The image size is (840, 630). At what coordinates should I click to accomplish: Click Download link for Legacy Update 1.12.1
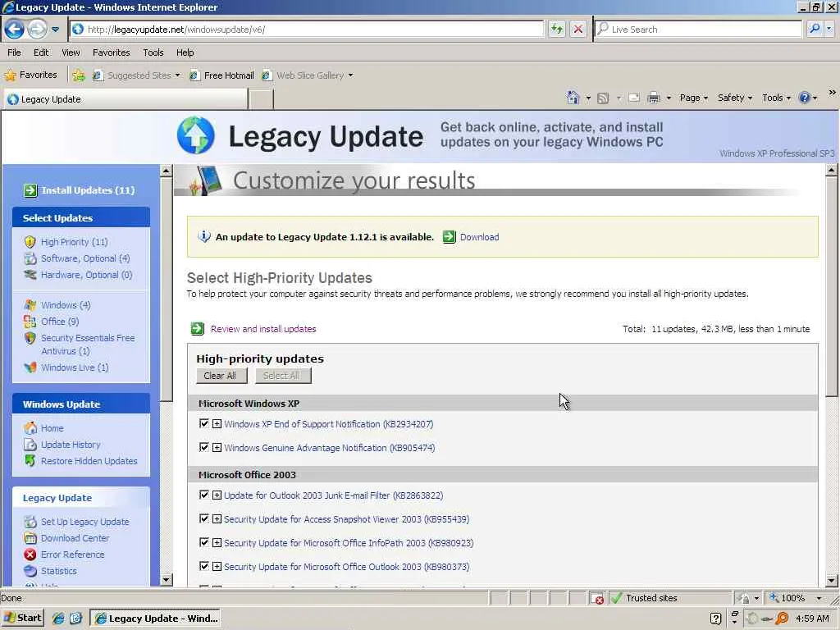click(x=479, y=237)
